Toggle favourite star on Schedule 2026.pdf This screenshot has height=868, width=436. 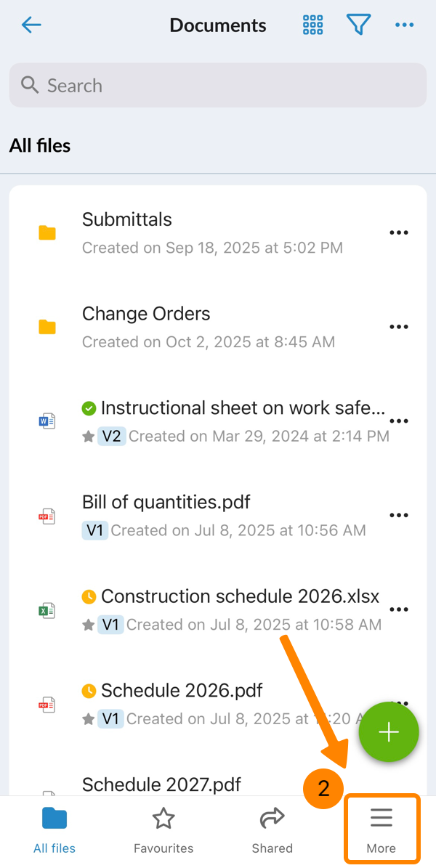coord(89,719)
